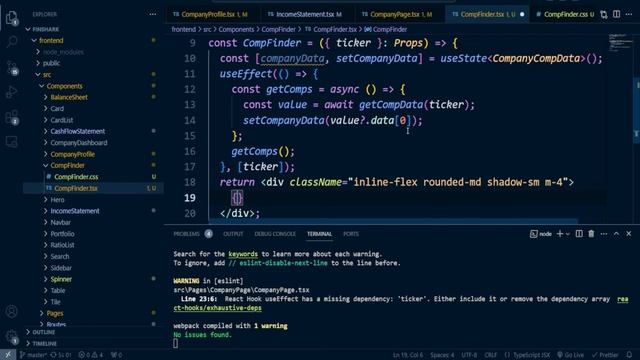Viewport: 640px width, 360px height.
Task: Switch to IncomeStatement.tsx tab
Action: pos(307,14)
